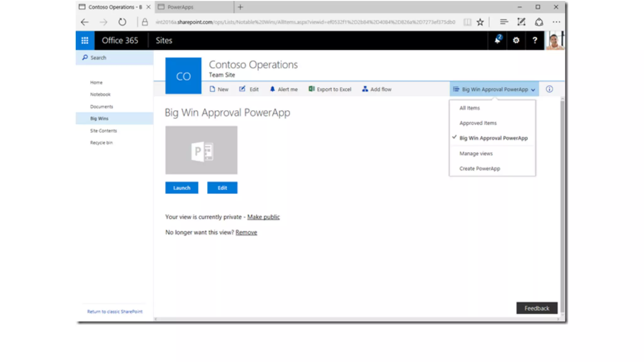The height and width of the screenshot is (362, 644).
Task: Open browser more options ellipsis menu
Action: (556, 22)
